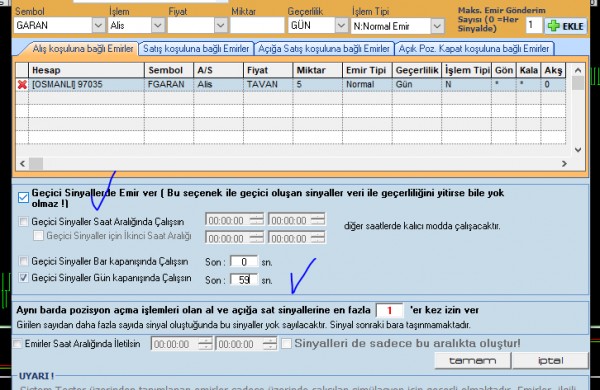Click the horizontal scrollbar right arrow

pos(564,163)
